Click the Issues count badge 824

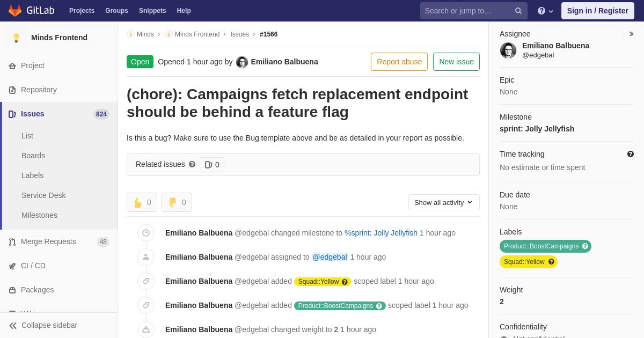(x=101, y=114)
